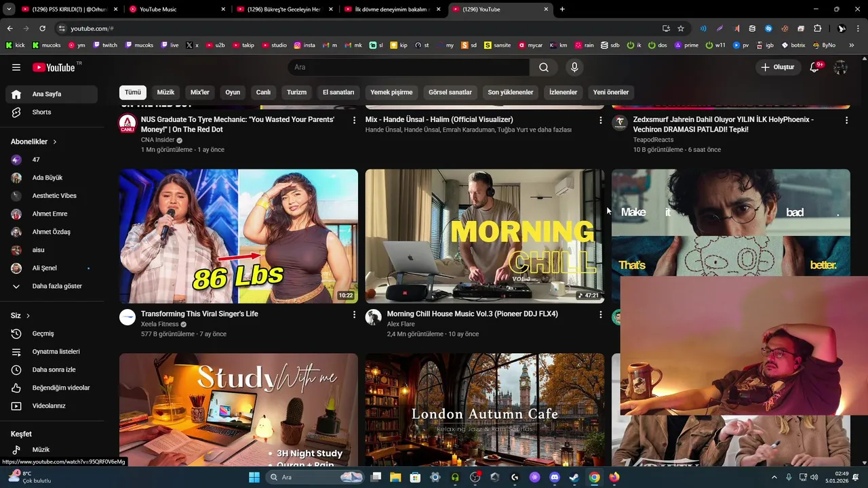Open Morning Chill video thumbnail
This screenshot has width=868, height=488.
485,236
